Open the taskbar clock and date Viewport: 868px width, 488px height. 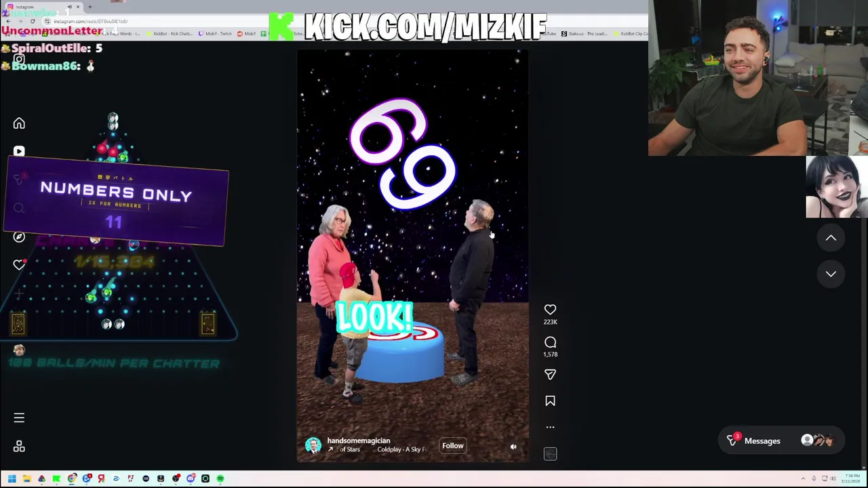coord(851,479)
